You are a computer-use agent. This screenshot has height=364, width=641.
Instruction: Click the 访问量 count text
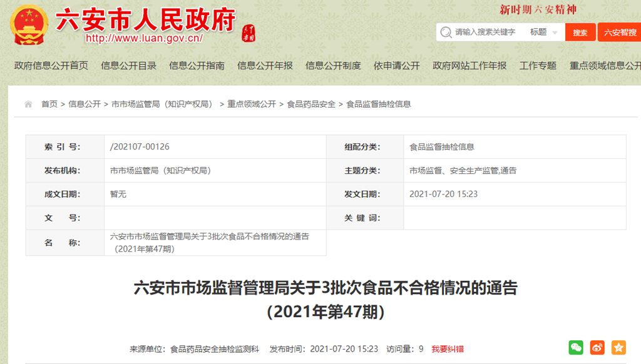click(x=405, y=349)
